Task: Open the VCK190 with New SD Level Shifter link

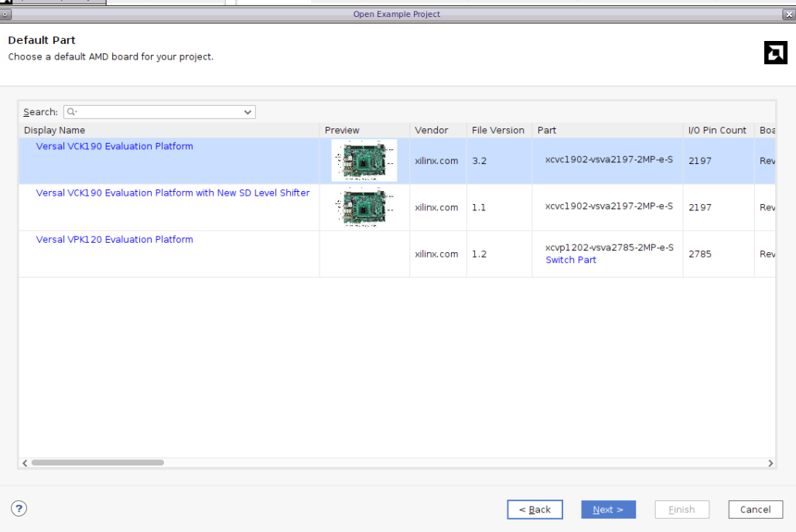Action: pos(173,193)
